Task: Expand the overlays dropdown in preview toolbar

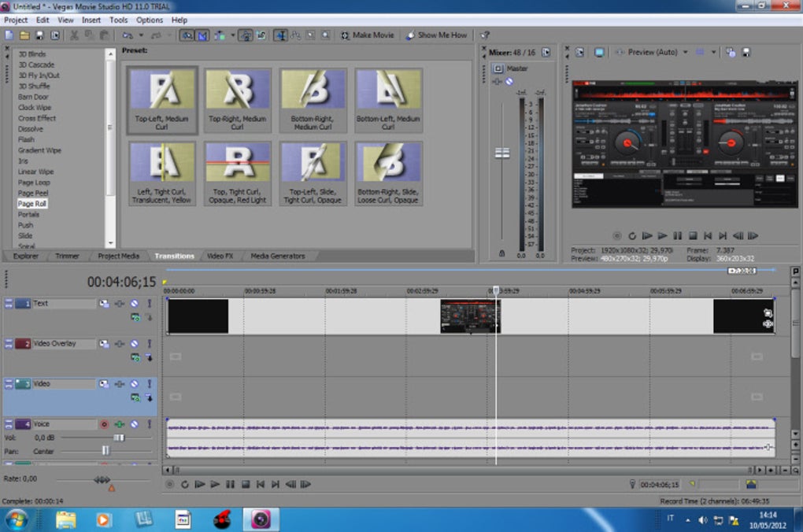Action: [714, 52]
